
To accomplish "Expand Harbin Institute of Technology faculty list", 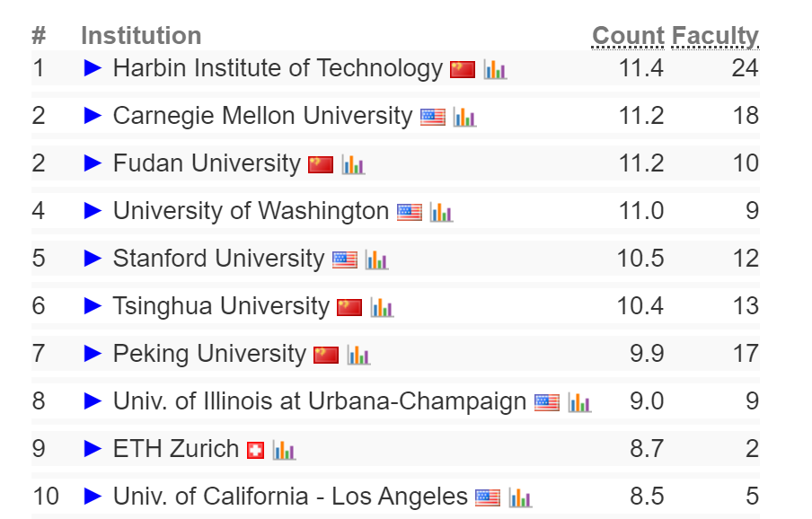I will 93,68.
